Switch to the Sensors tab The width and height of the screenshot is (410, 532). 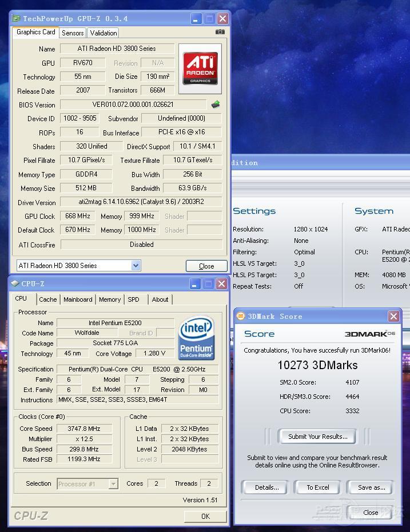[73, 33]
